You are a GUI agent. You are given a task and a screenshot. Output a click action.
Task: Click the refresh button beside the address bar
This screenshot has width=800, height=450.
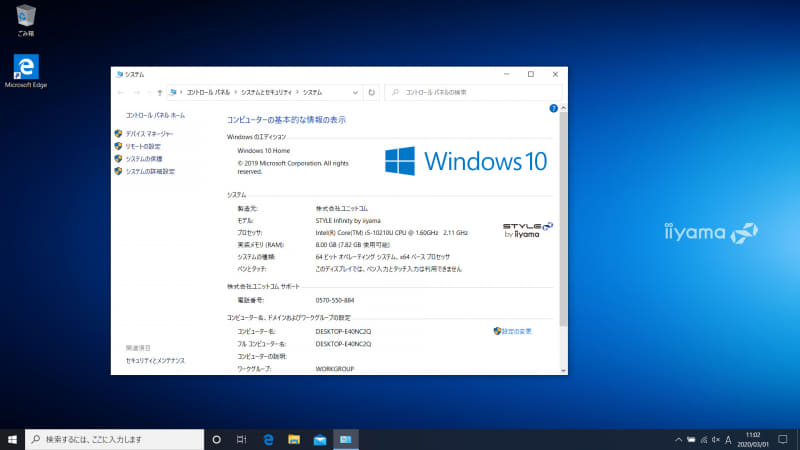coord(371,92)
